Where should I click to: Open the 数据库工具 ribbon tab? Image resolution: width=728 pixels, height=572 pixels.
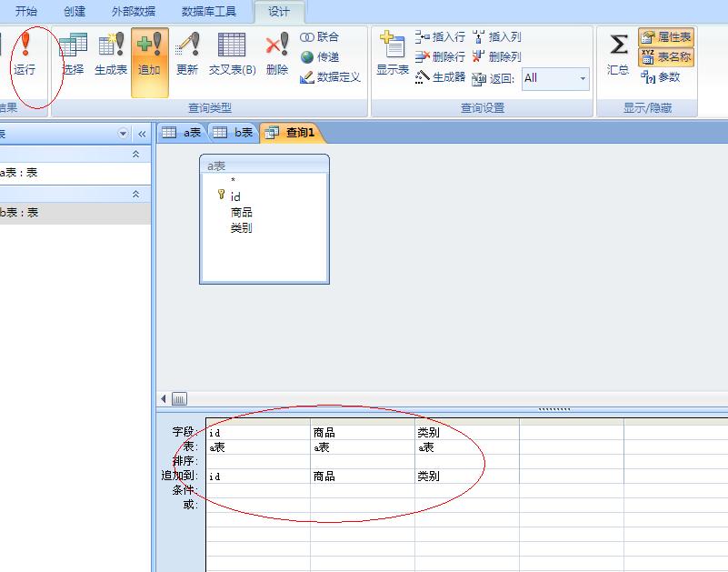(209, 11)
